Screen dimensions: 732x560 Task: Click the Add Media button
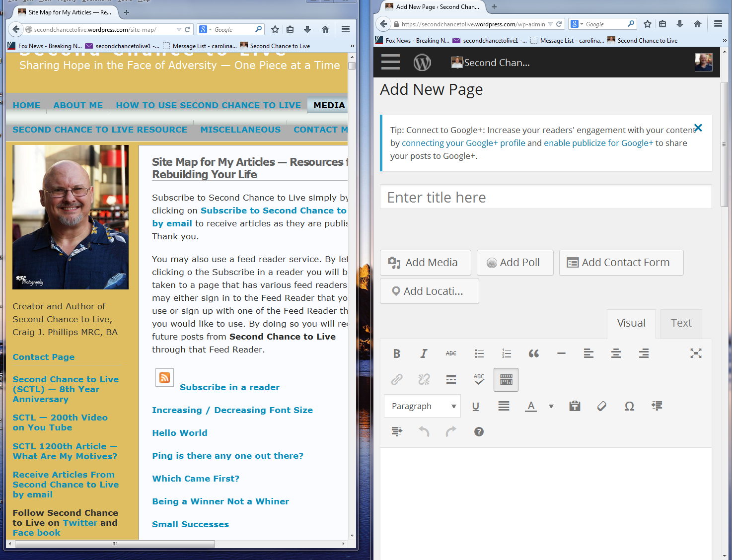click(425, 263)
